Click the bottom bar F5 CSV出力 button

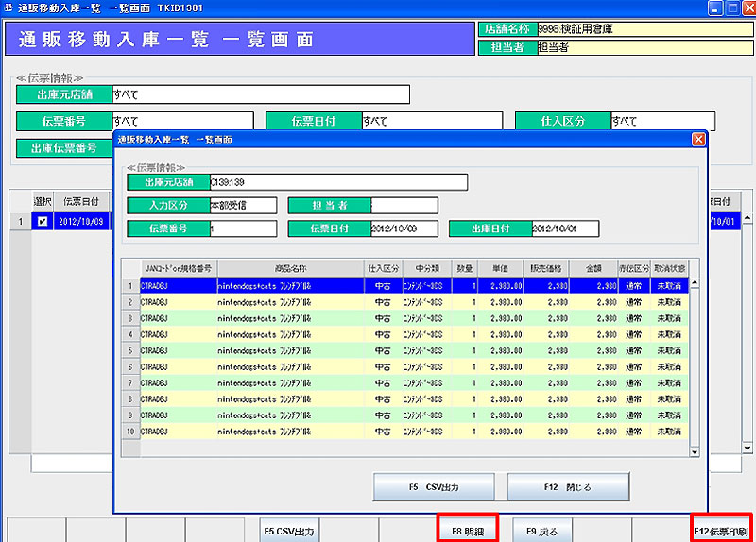tap(289, 531)
